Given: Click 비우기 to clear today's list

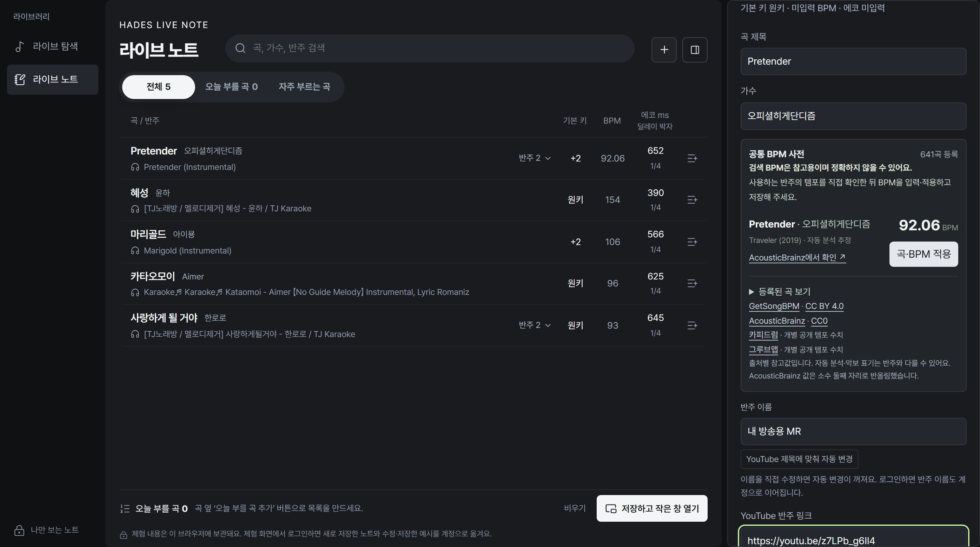Looking at the screenshot, I should pyautogui.click(x=575, y=508).
